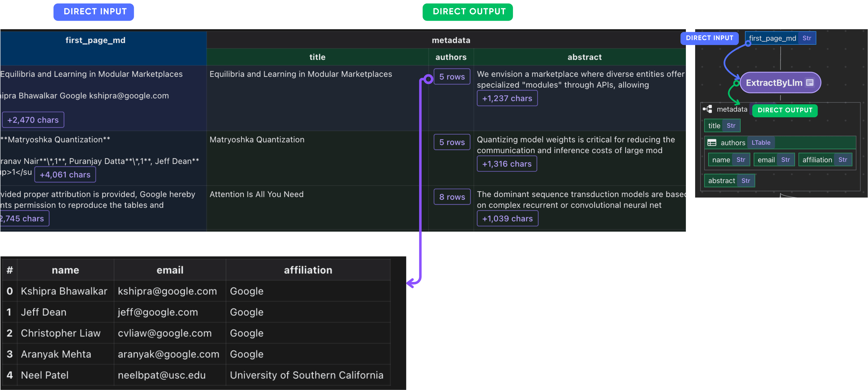Click the authors table icon

pyautogui.click(x=712, y=143)
